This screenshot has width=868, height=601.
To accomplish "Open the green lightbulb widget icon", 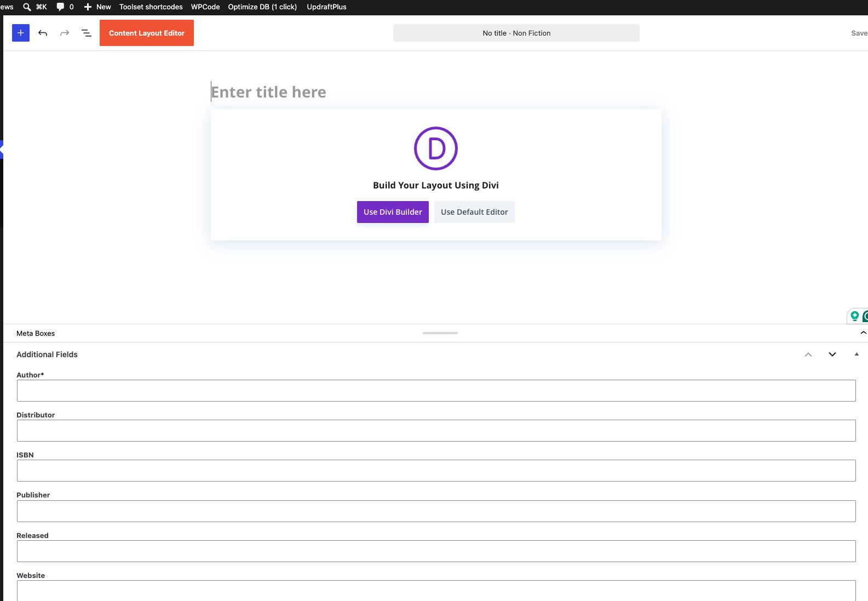I will click(x=854, y=316).
